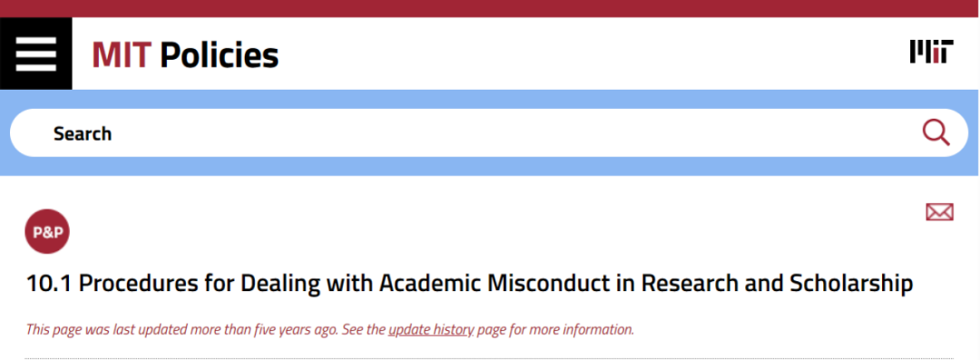Focus the Search input field

pyautogui.click(x=489, y=132)
